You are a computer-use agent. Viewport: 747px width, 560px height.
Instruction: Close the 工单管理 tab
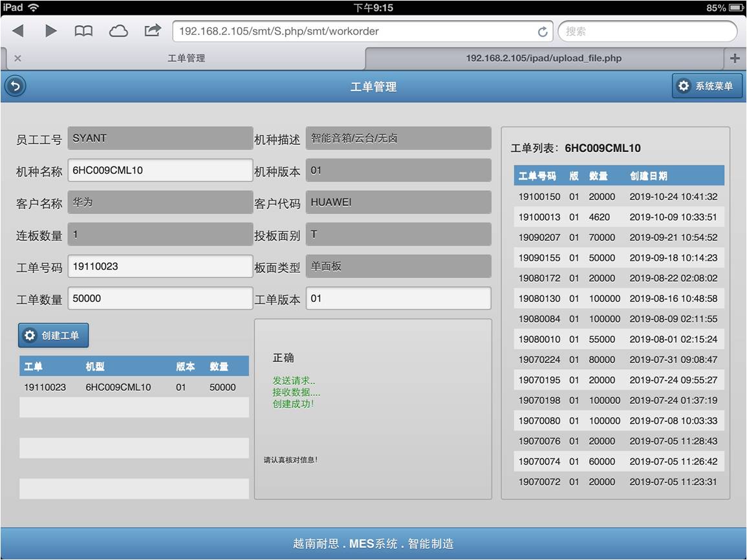click(x=17, y=58)
